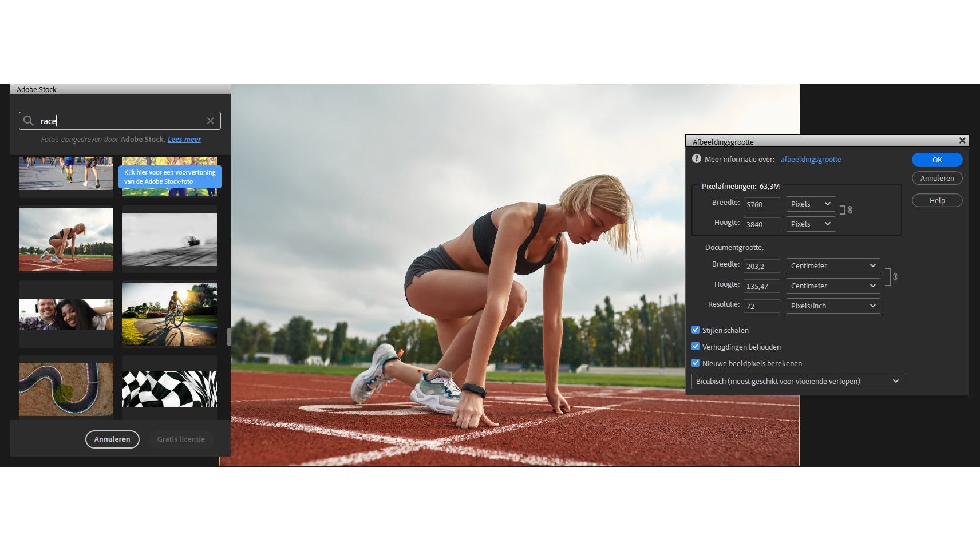Click the pixel Hoogte field showing 3840
Viewport: 980px width, 551px height.
(761, 224)
